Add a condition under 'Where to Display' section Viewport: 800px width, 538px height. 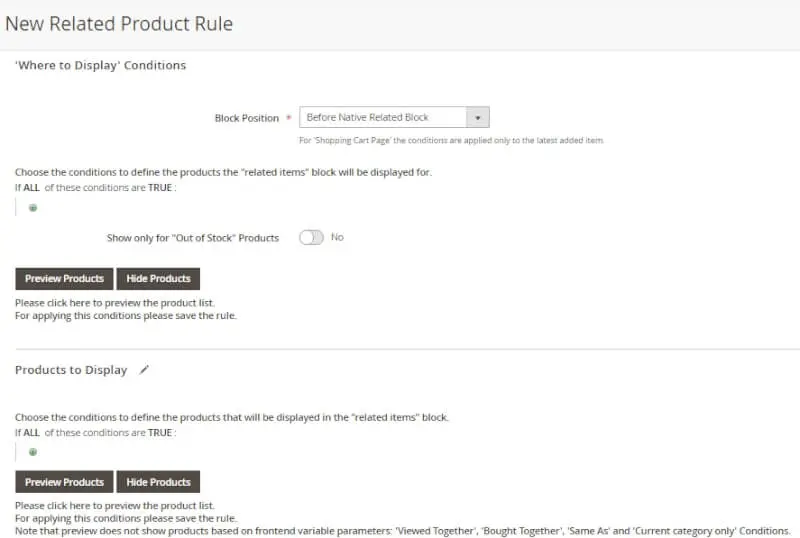[33, 208]
